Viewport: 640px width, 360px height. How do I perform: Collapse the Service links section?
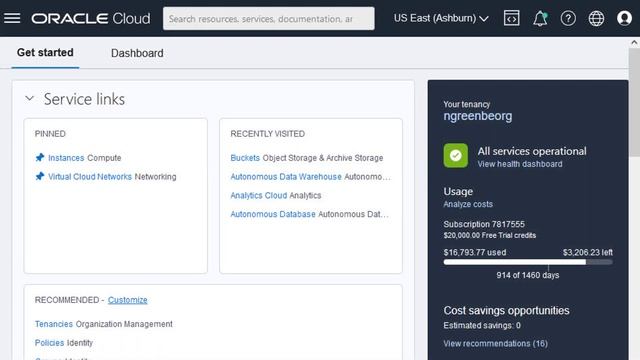(x=29, y=98)
